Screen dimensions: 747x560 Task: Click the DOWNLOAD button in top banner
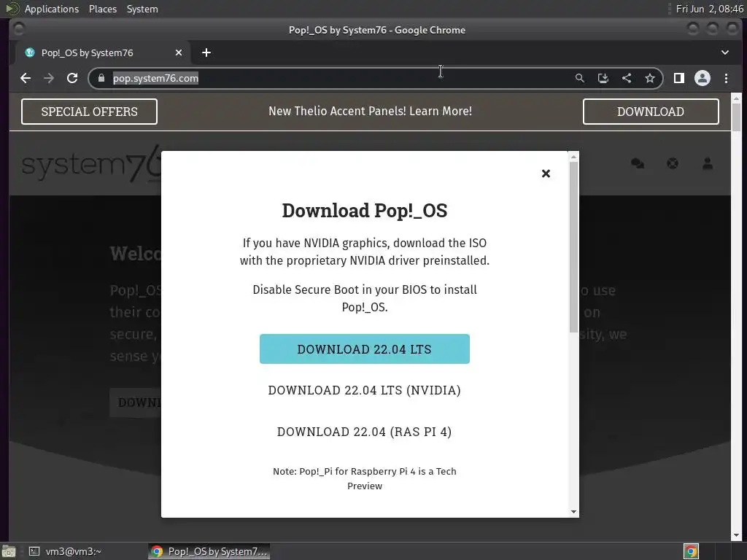pyautogui.click(x=651, y=112)
